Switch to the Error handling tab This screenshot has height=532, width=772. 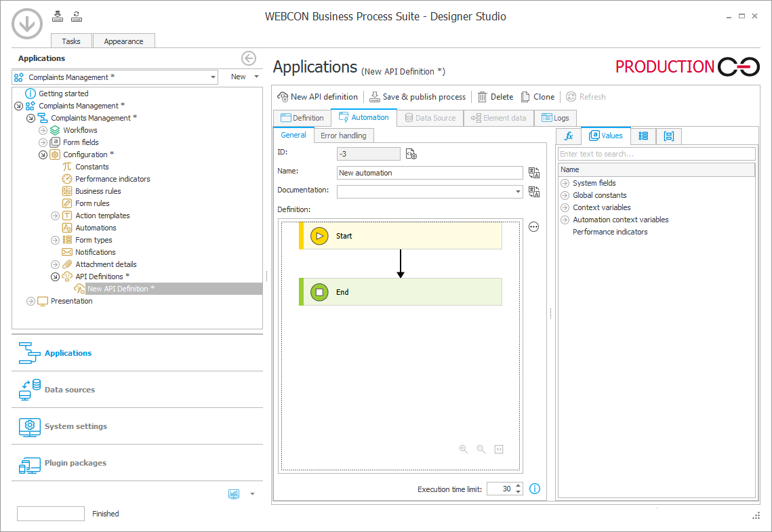[x=344, y=136]
